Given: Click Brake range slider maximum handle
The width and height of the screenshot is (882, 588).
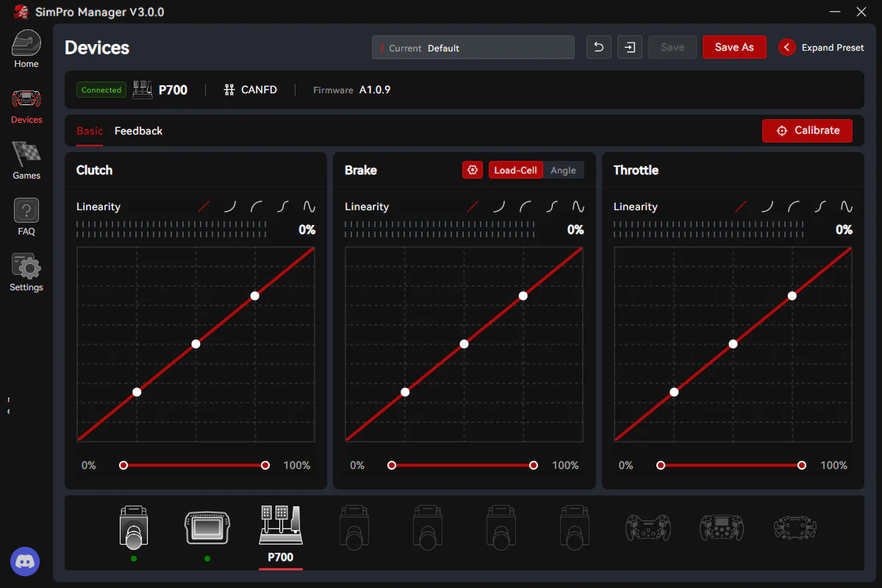Looking at the screenshot, I should 534,465.
